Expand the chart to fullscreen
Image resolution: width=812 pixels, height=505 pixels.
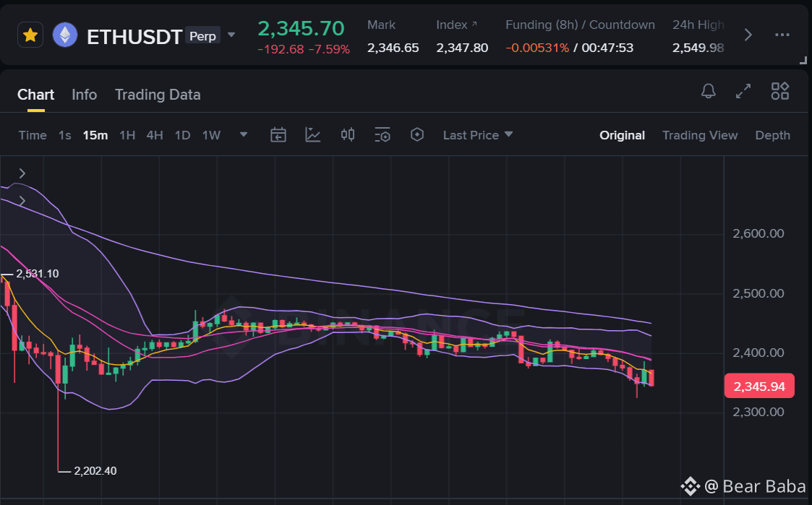click(743, 91)
